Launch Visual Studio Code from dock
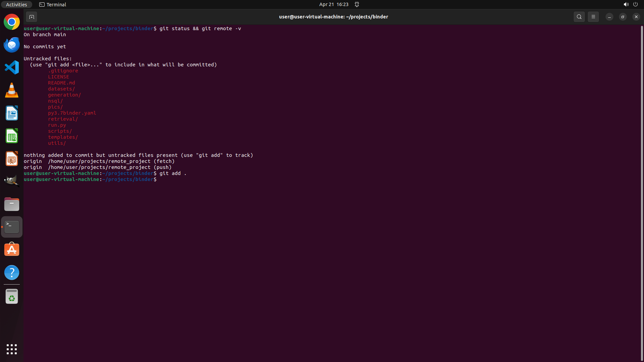This screenshot has height=362, width=644. coord(12,67)
